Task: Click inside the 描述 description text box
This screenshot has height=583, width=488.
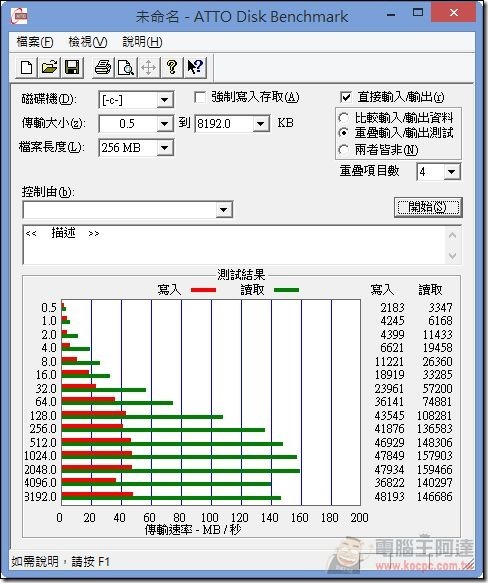Action: [x=234, y=244]
